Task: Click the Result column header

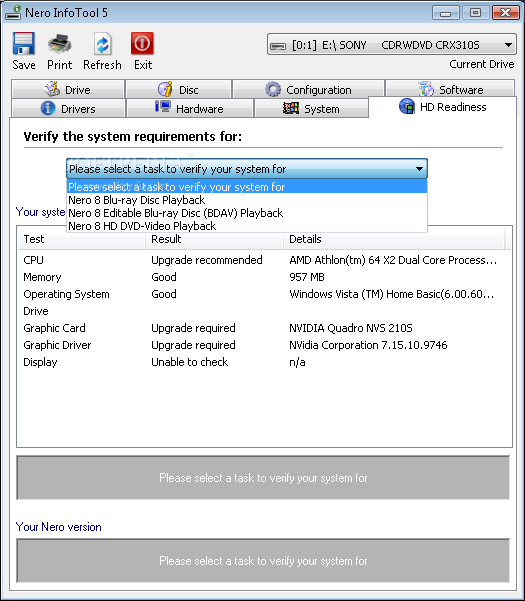Action: coord(214,239)
